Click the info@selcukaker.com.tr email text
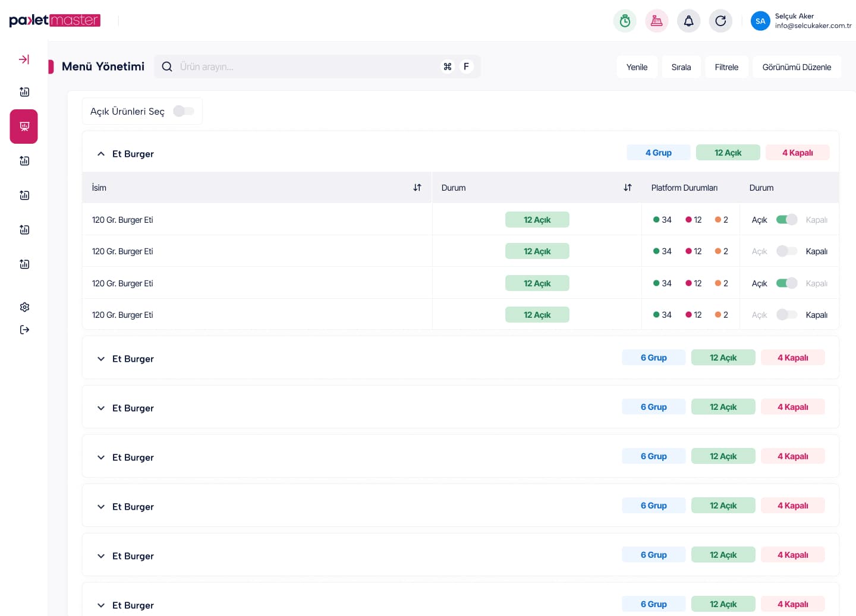The width and height of the screenshot is (856, 616). tap(813, 26)
